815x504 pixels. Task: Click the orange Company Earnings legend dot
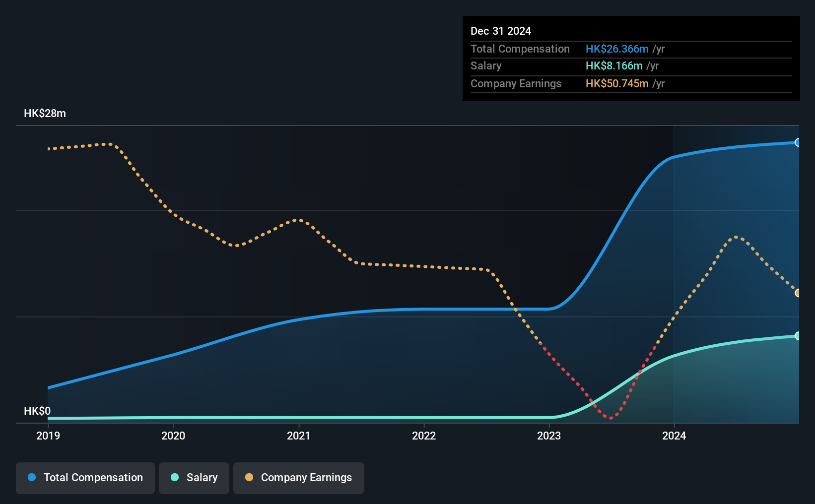249,477
